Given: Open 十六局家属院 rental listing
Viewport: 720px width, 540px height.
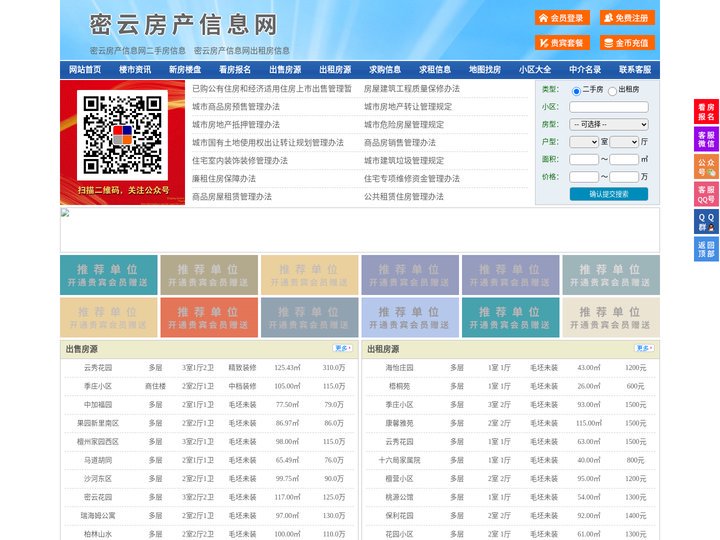Looking at the screenshot, I should tap(399, 460).
